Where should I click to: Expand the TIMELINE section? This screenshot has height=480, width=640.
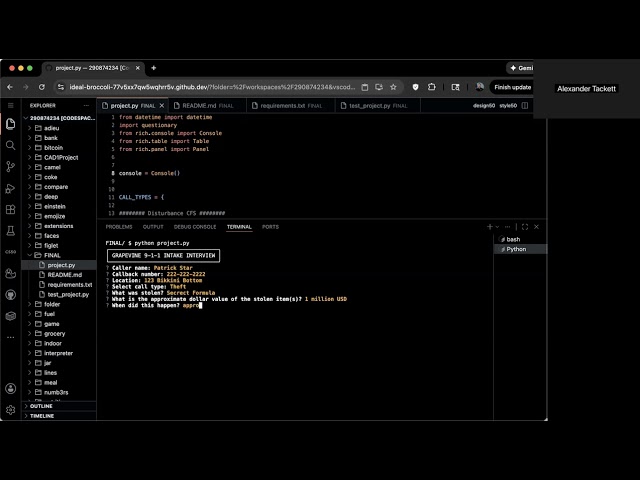click(x=60, y=416)
